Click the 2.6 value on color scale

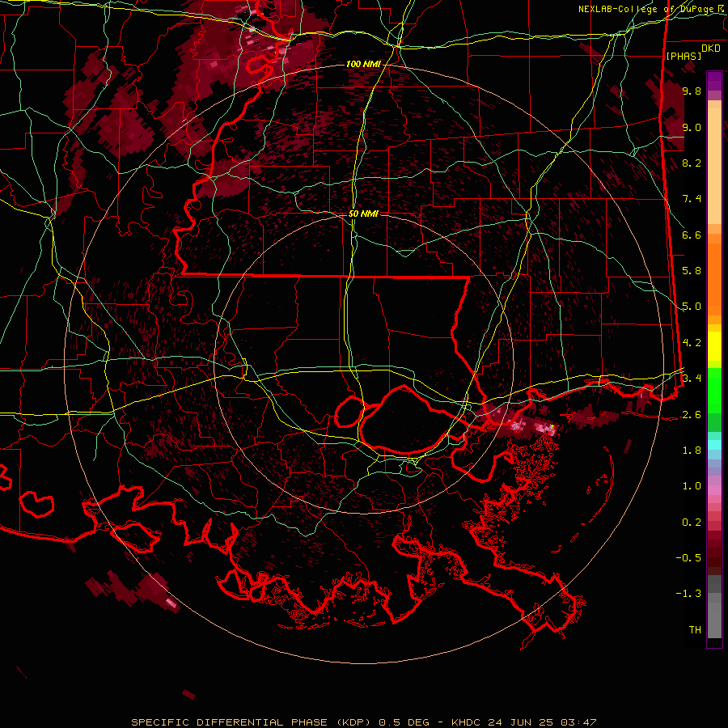(x=692, y=415)
